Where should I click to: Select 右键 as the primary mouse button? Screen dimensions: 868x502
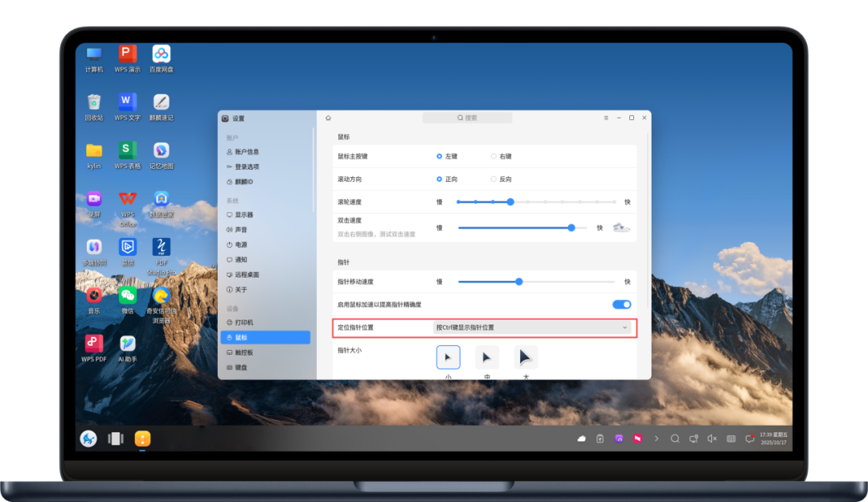494,156
